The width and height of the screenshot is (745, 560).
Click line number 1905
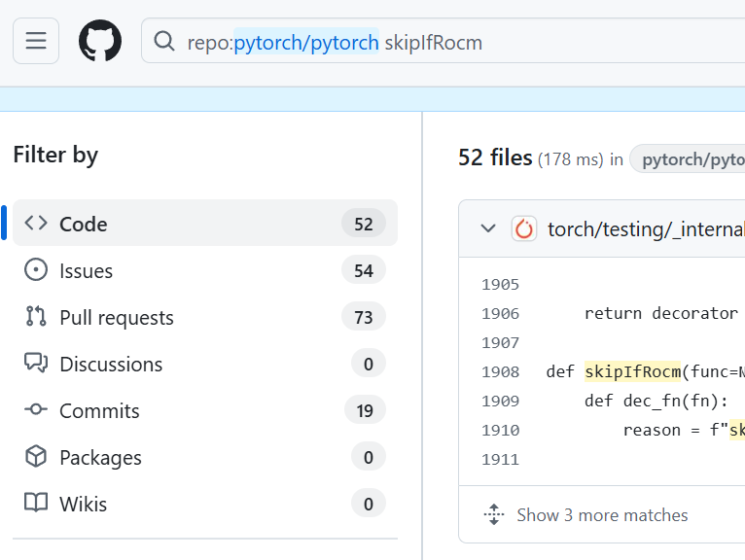click(500, 285)
